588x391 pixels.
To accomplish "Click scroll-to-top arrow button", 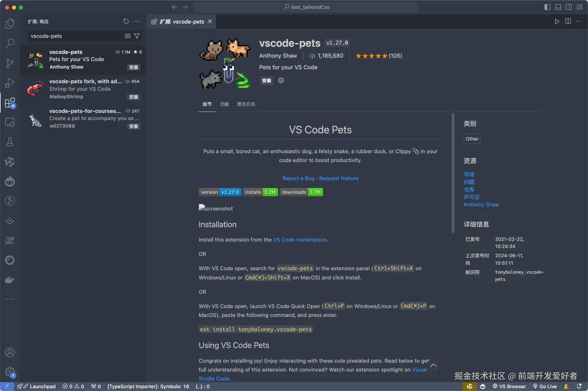I will coord(433,366).
